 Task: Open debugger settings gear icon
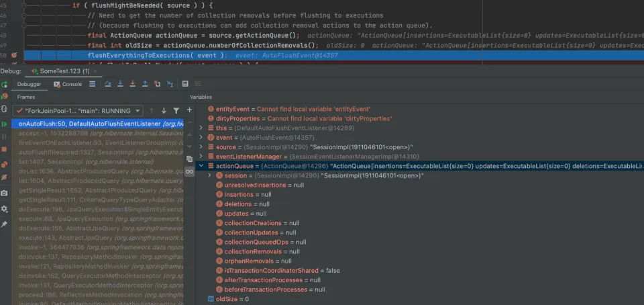pos(4,209)
